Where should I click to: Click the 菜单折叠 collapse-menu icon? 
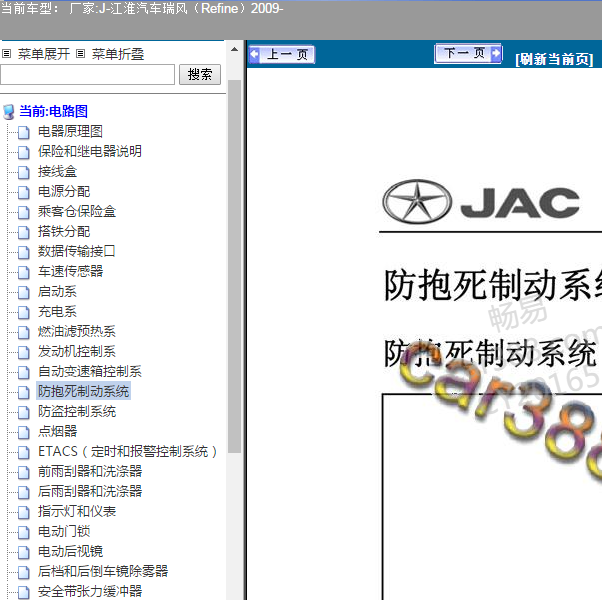(x=80, y=54)
